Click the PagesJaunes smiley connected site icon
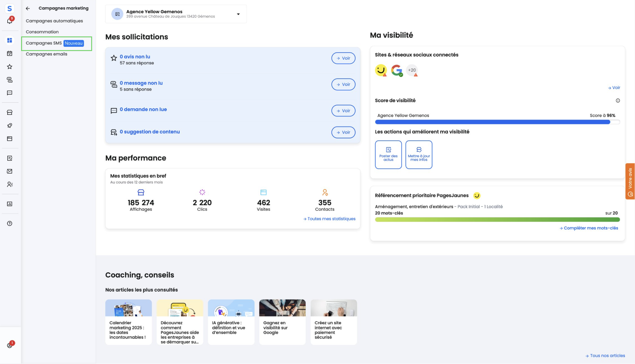Viewport: 635px width, 364px height. [381, 70]
